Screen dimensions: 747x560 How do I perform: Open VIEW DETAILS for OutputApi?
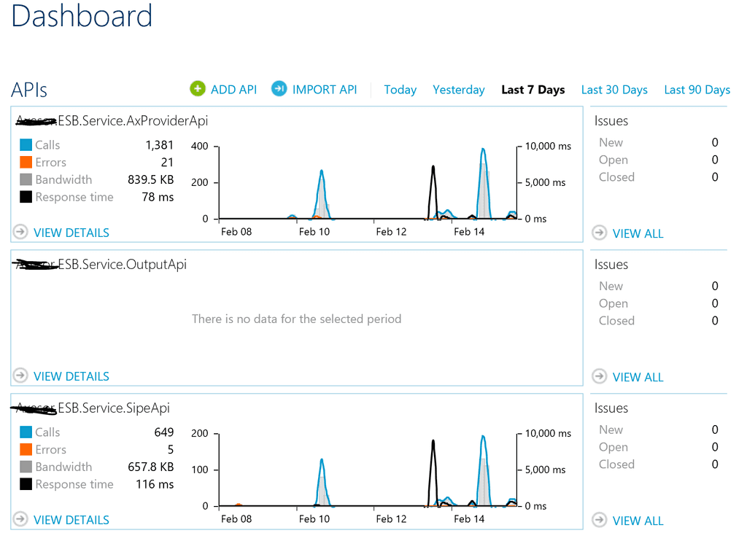click(71, 377)
